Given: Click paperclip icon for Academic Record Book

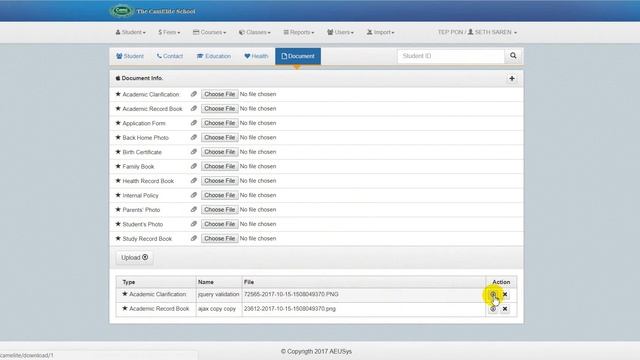Looking at the screenshot, I should pos(193,109).
